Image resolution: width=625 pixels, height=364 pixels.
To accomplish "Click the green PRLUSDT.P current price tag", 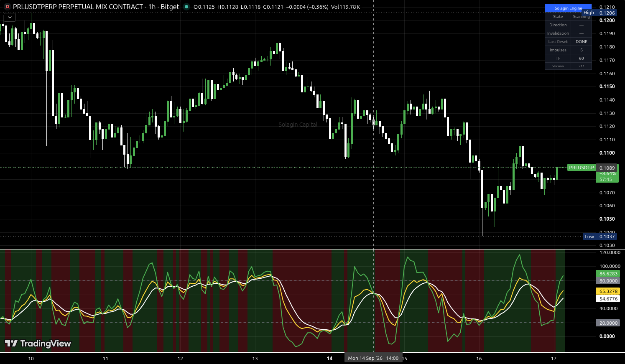I will click(x=582, y=168).
